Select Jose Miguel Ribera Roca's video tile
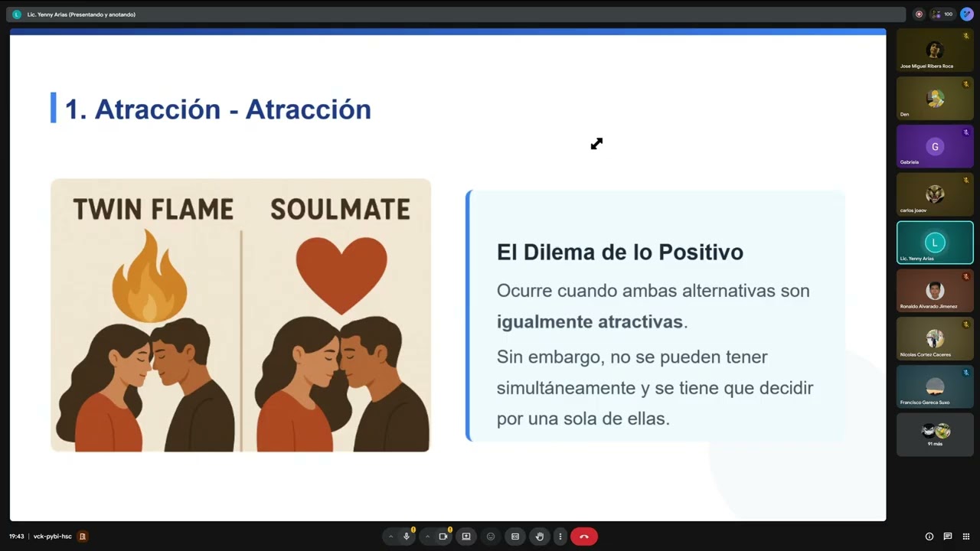 click(x=935, y=51)
